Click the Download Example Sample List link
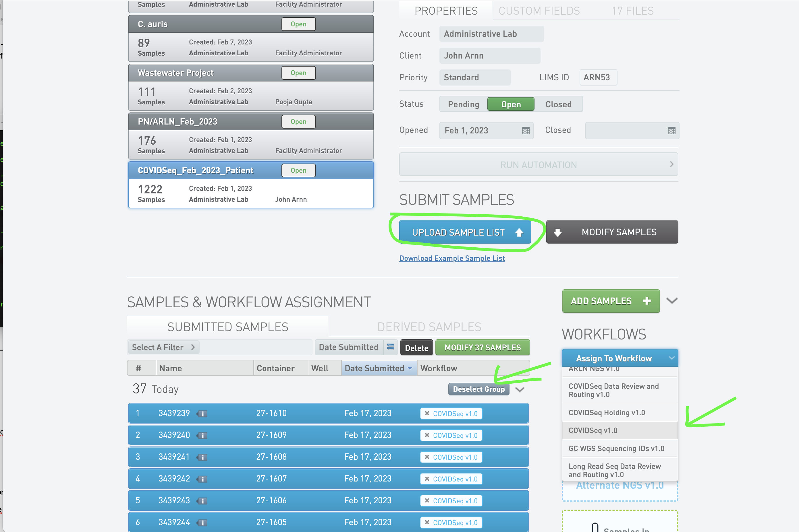 pyautogui.click(x=452, y=258)
